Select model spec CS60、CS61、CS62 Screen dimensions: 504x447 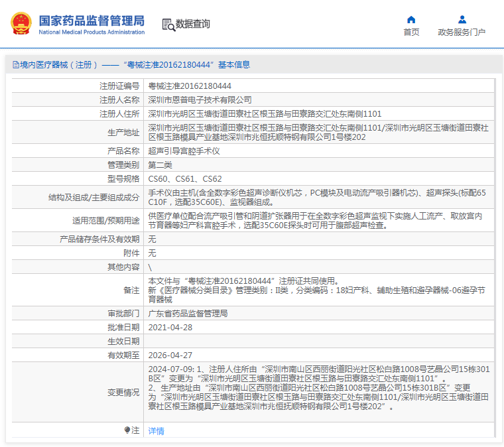[x=185, y=178]
